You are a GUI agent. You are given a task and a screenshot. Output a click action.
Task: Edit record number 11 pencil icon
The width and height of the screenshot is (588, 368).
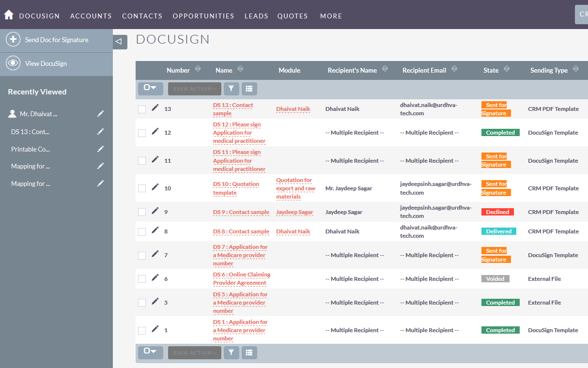point(155,159)
